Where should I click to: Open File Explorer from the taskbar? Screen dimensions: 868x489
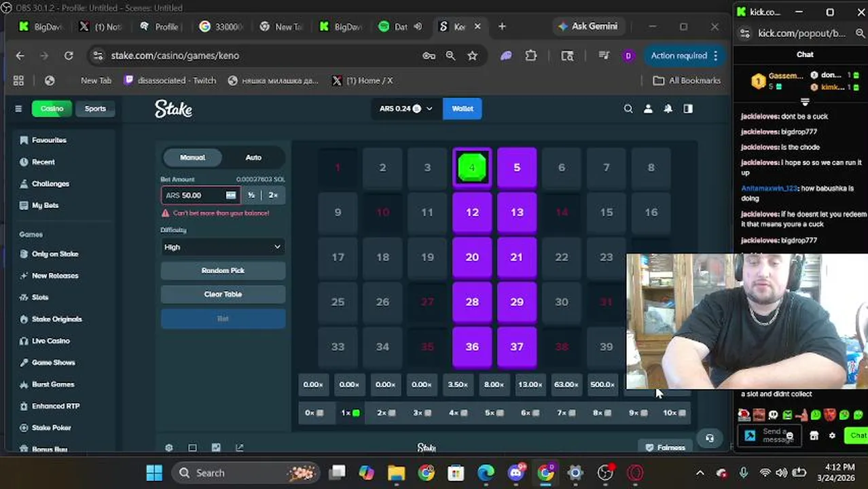[x=396, y=473]
